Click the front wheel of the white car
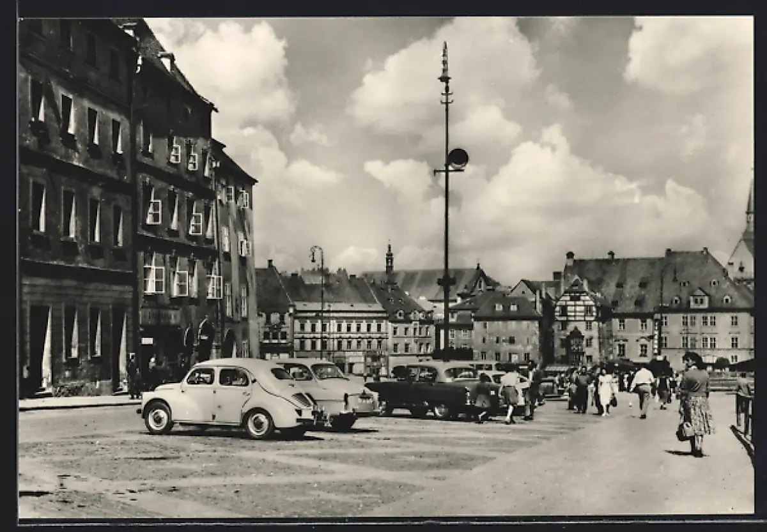This screenshot has height=532, width=767. pos(157,418)
